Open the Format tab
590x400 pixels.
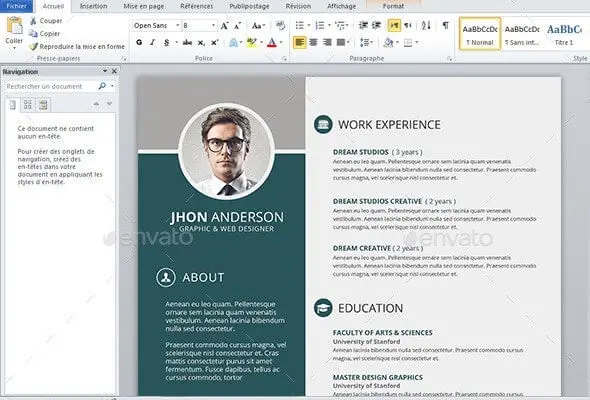click(393, 6)
